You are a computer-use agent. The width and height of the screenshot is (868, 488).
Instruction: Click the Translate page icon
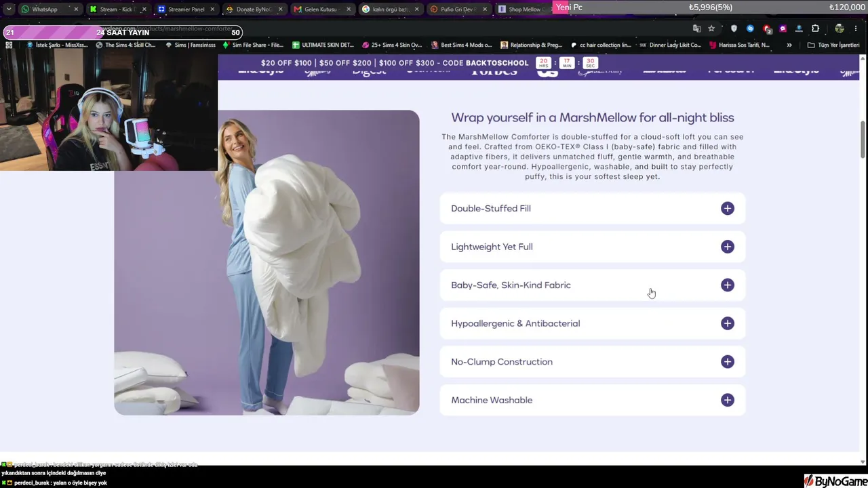pos(696,28)
